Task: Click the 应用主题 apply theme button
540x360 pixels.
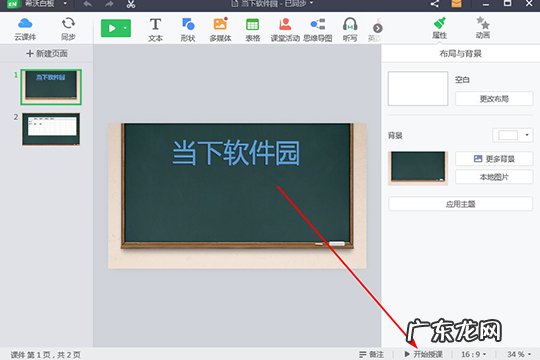Action: [x=460, y=204]
